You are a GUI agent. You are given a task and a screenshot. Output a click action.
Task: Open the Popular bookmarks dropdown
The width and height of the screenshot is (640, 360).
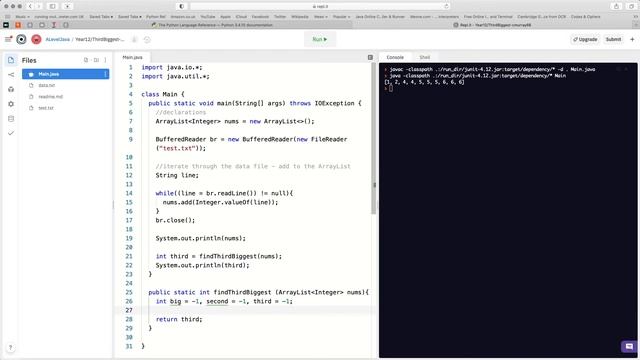(x=341, y=17)
